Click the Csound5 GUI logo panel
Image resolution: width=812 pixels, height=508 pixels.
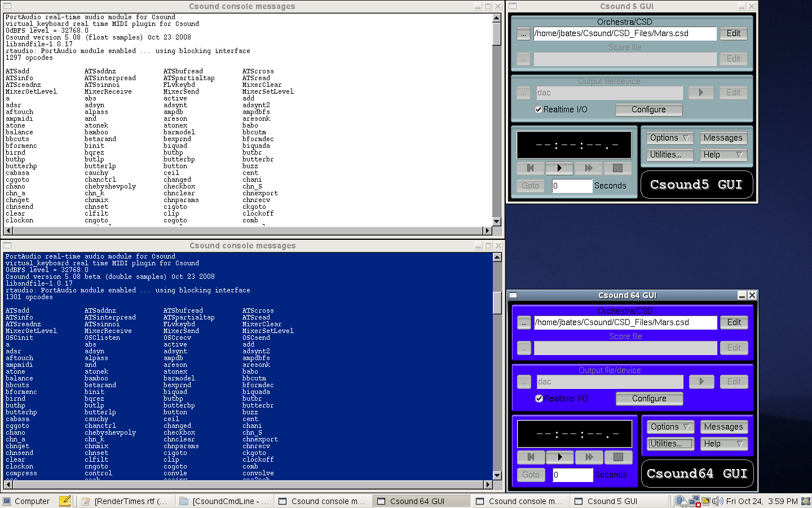click(696, 185)
